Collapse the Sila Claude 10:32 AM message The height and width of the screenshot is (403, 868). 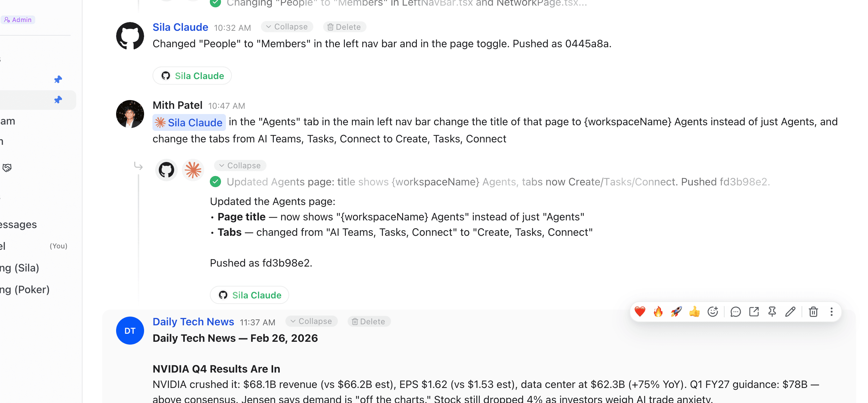point(287,27)
